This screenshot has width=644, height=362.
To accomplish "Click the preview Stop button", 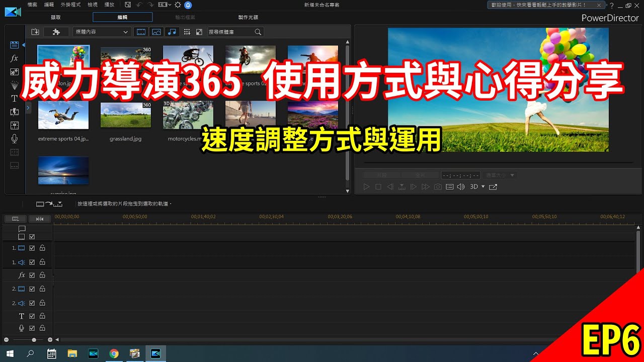I will point(378,187).
